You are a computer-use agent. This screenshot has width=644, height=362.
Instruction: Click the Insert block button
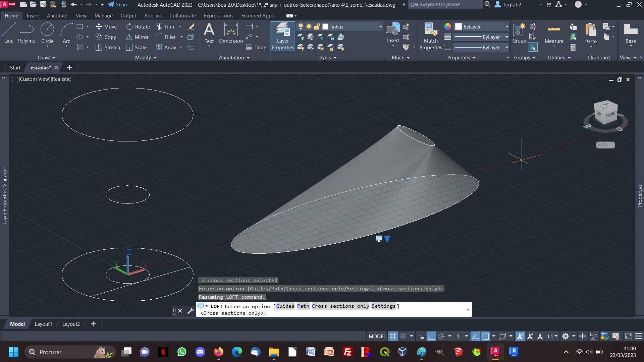click(393, 33)
